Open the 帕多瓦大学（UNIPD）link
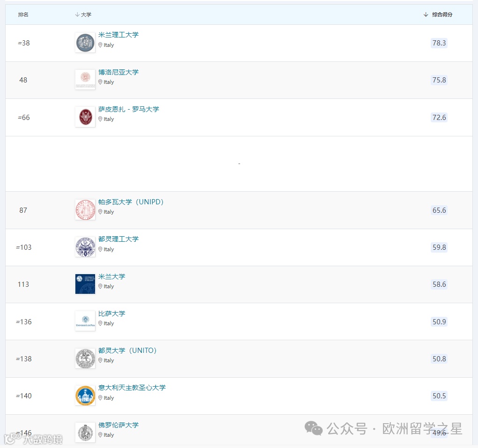Screen dimensions: 478x448 [131, 202]
